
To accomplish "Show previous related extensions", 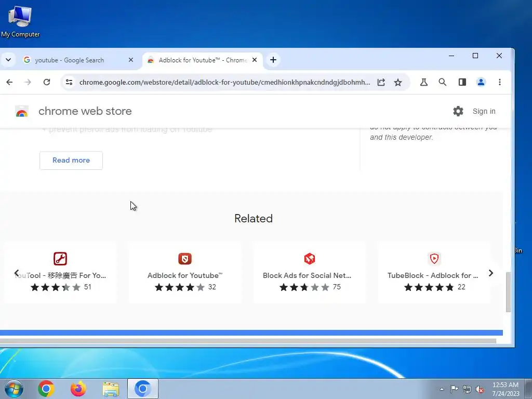I will [x=16, y=273].
